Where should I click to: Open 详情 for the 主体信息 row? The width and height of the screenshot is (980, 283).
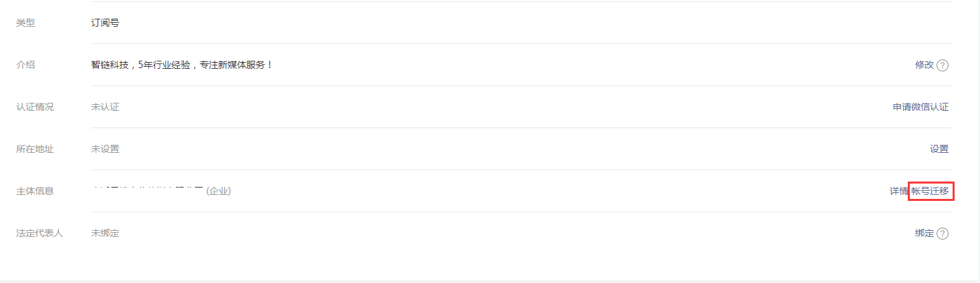[x=898, y=191]
